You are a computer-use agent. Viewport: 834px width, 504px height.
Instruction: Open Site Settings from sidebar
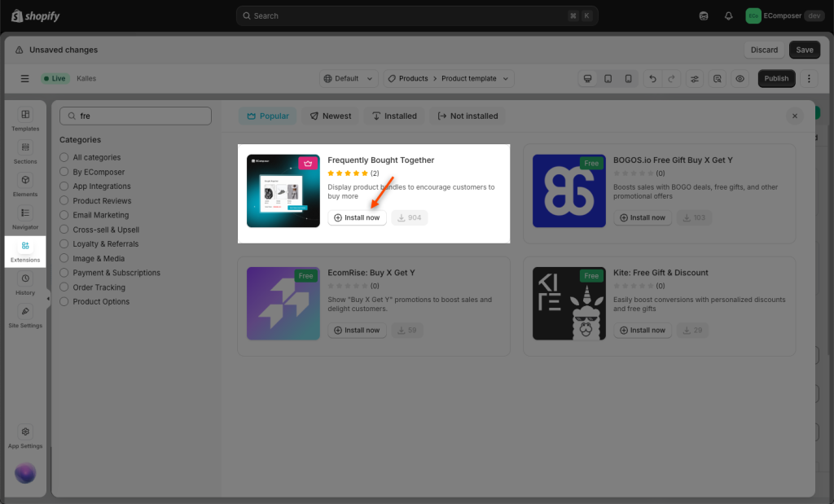click(25, 316)
